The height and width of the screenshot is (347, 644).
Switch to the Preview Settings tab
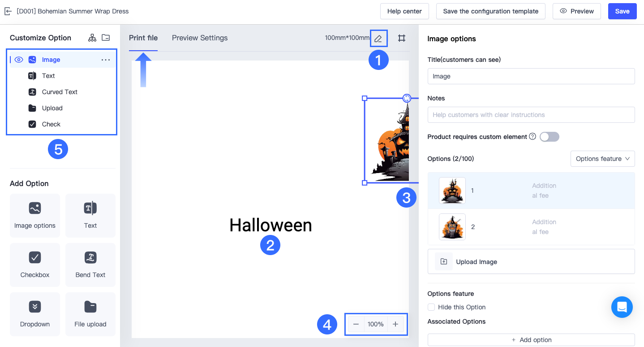click(200, 38)
